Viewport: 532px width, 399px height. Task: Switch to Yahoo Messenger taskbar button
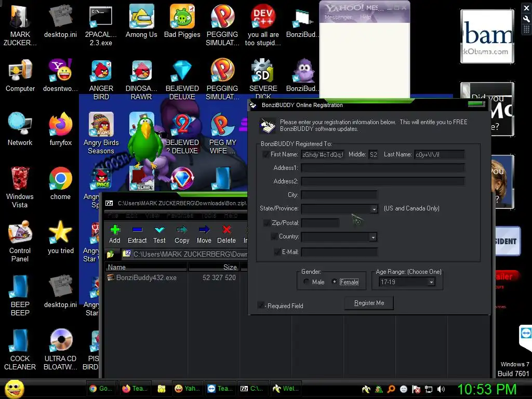click(187, 389)
